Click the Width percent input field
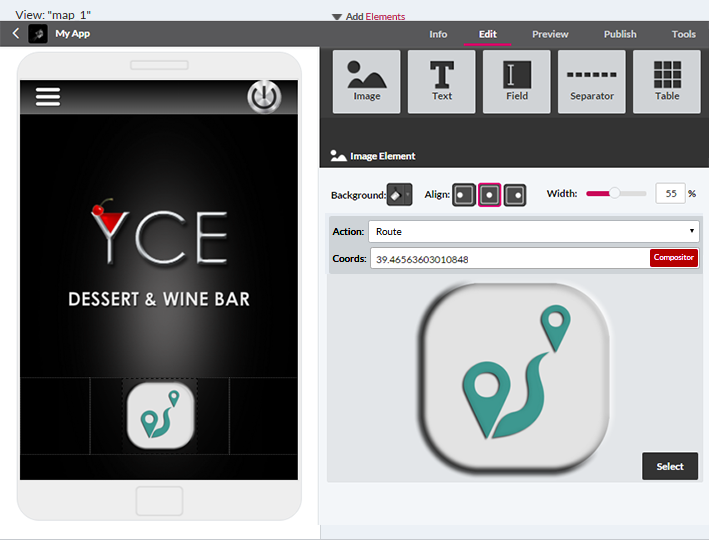The width and height of the screenshot is (709, 544). 671,194
